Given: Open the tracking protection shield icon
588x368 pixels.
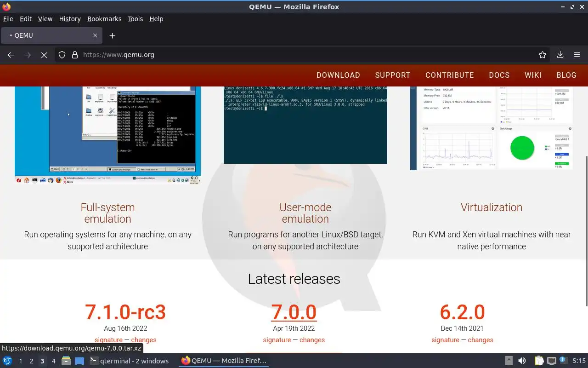Looking at the screenshot, I should pyautogui.click(x=62, y=55).
